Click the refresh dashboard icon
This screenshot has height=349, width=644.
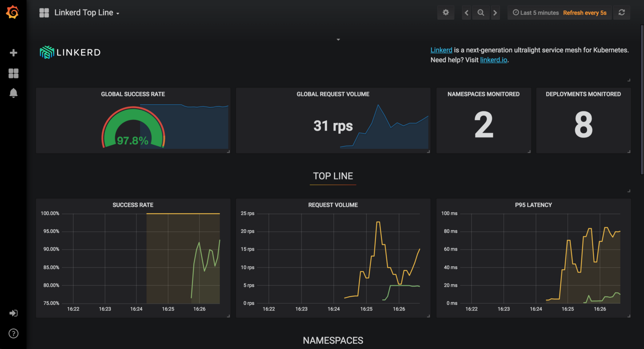pyautogui.click(x=621, y=12)
